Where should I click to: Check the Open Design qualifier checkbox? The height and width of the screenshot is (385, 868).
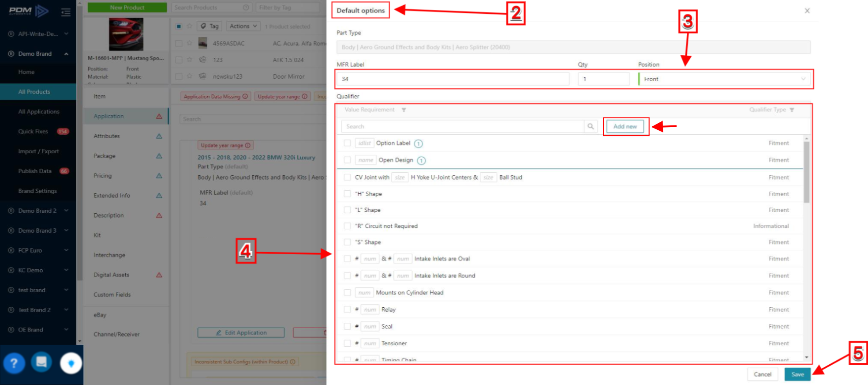348,160
